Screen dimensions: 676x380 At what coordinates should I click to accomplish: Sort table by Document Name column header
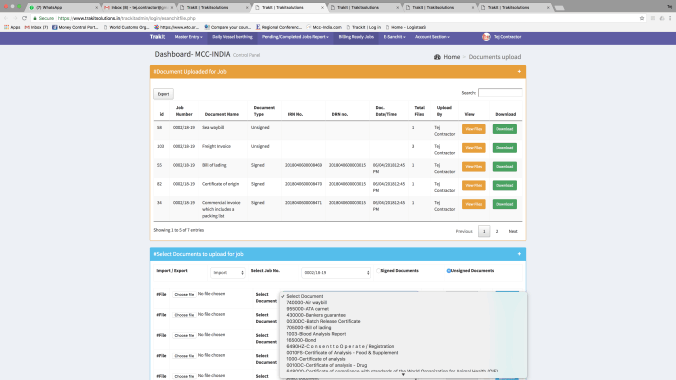pyautogui.click(x=222, y=114)
